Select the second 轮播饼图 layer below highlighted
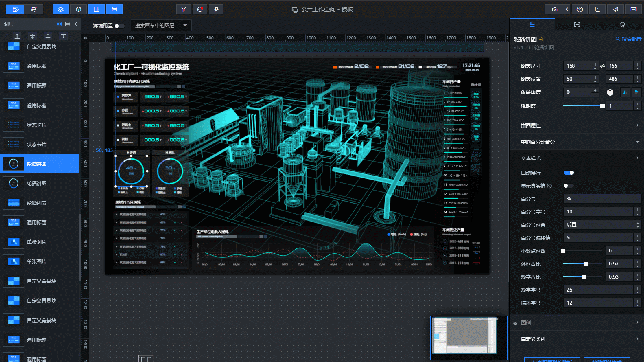 pos(40,183)
